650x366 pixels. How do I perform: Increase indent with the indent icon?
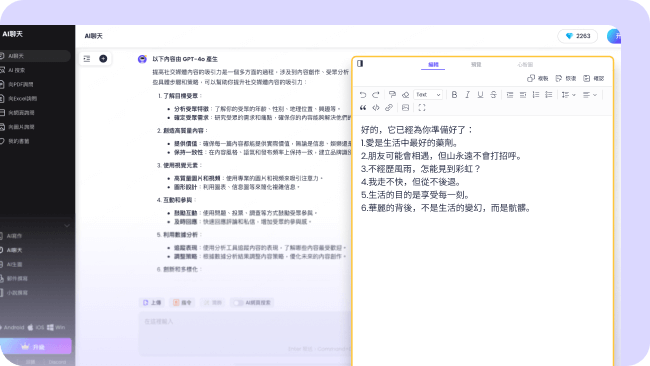510,95
